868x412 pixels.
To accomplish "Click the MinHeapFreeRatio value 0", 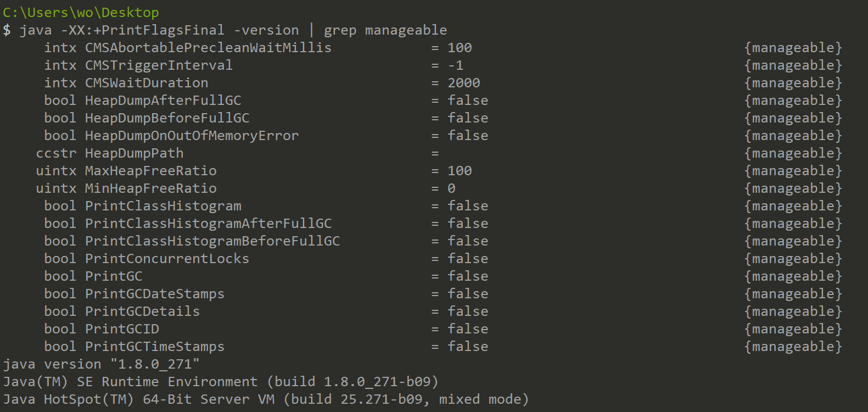I will point(451,188).
